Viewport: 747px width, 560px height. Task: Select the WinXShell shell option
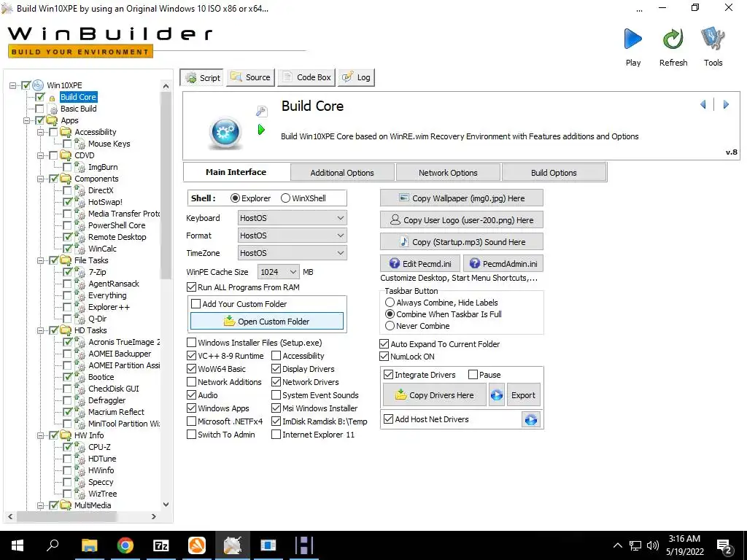pyautogui.click(x=285, y=198)
